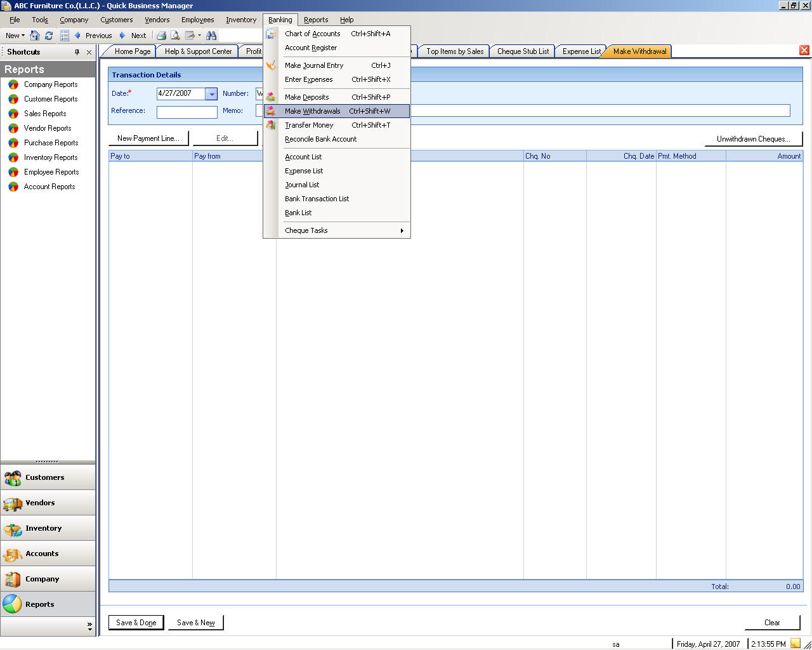The height and width of the screenshot is (650, 812).
Task: Click the print toolbar icon
Action: pyautogui.click(x=161, y=36)
